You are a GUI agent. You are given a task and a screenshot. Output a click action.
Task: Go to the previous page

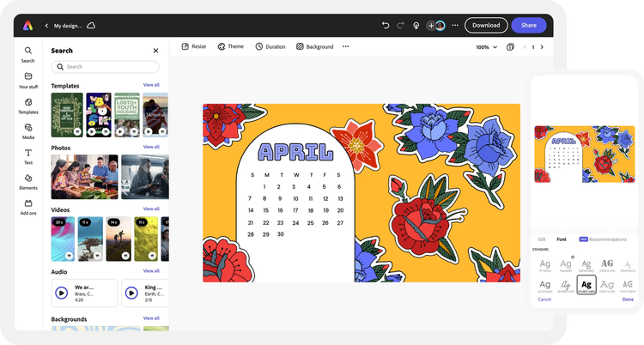pos(525,47)
